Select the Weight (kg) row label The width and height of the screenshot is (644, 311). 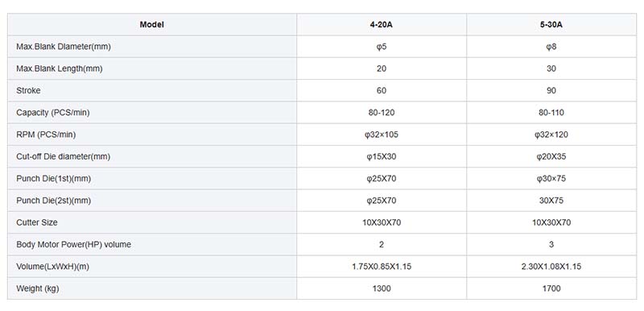[38, 288]
